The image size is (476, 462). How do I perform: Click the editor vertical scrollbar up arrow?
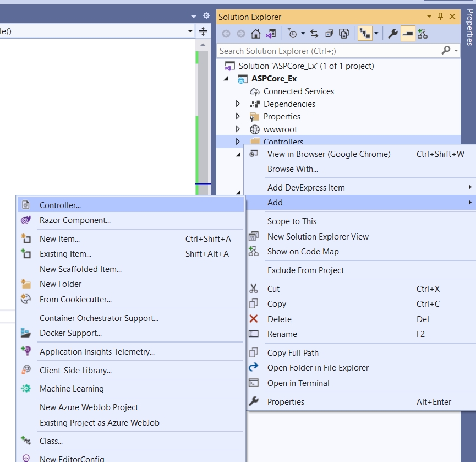[203, 45]
